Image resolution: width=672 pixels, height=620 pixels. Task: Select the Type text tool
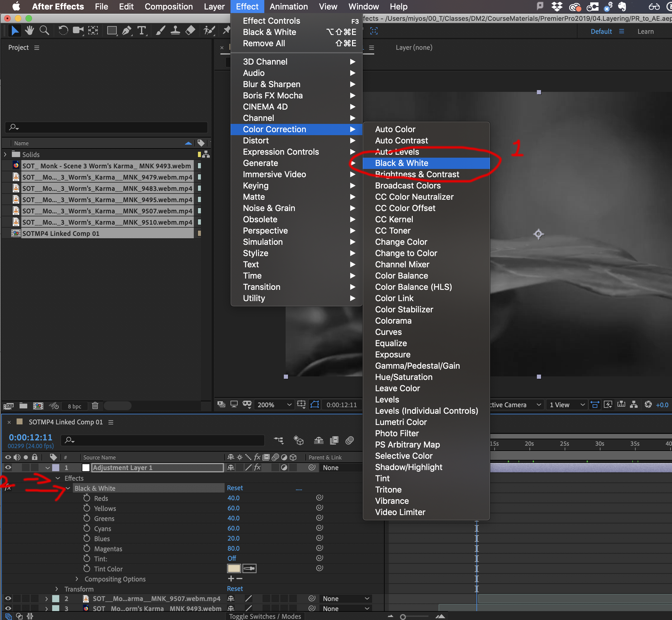(142, 31)
